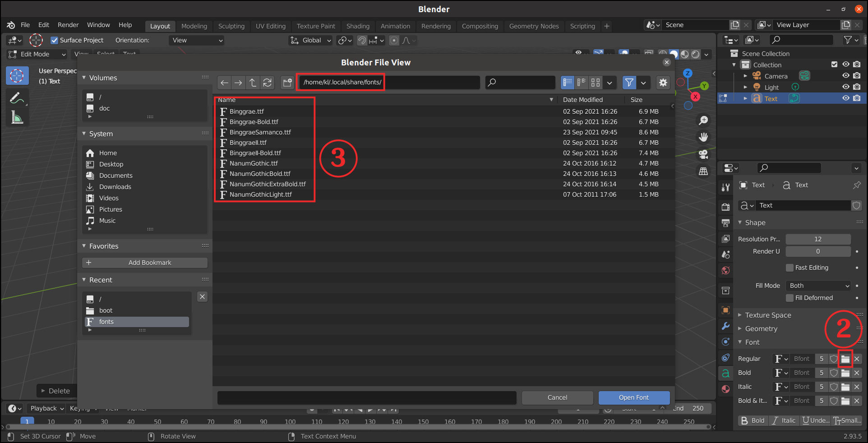Click the file path input field

tap(389, 83)
